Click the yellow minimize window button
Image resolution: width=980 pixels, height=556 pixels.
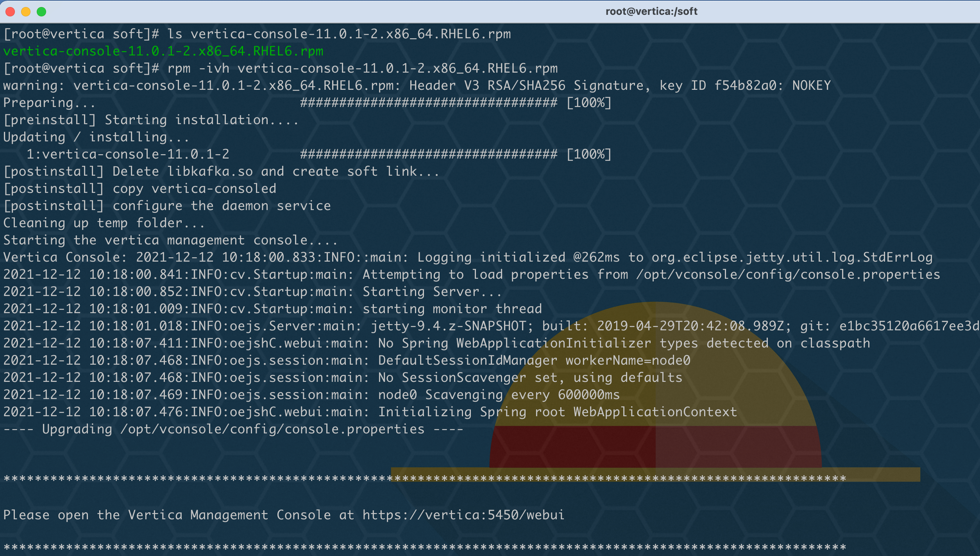click(26, 12)
